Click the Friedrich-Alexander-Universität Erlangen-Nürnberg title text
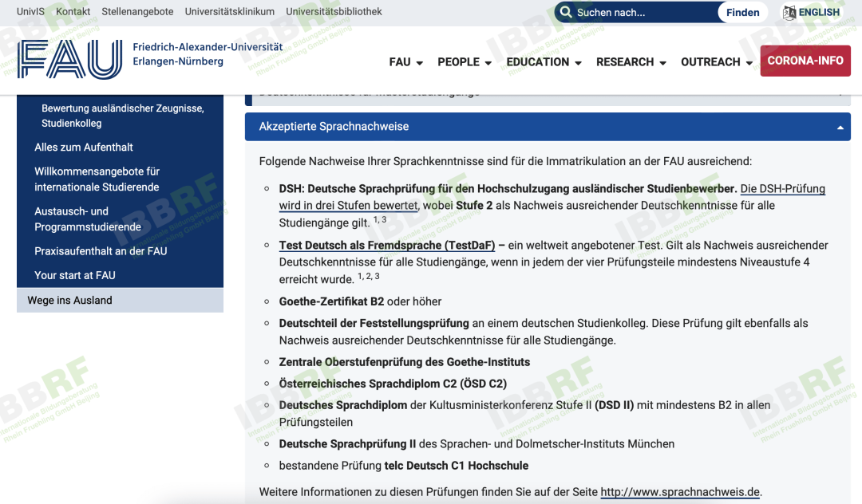 click(208, 54)
